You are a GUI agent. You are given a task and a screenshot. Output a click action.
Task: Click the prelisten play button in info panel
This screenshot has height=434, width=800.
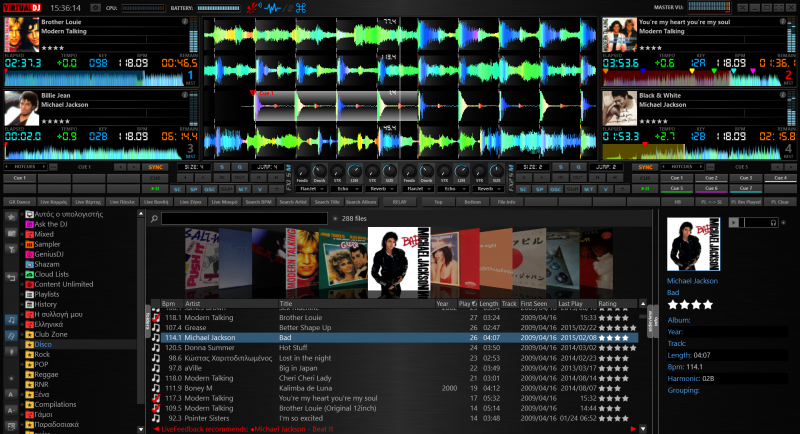tap(733, 222)
